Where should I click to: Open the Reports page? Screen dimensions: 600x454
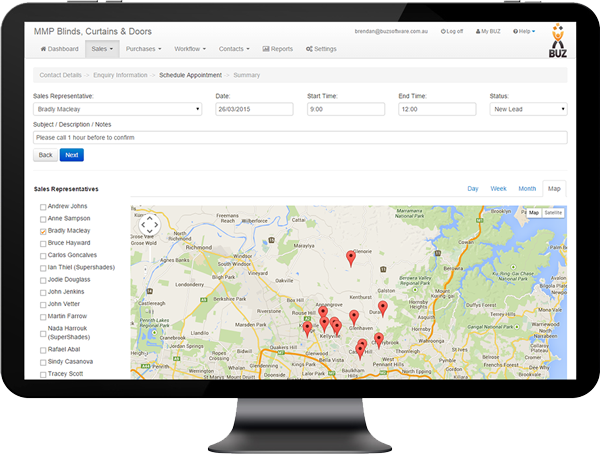(277, 49)
